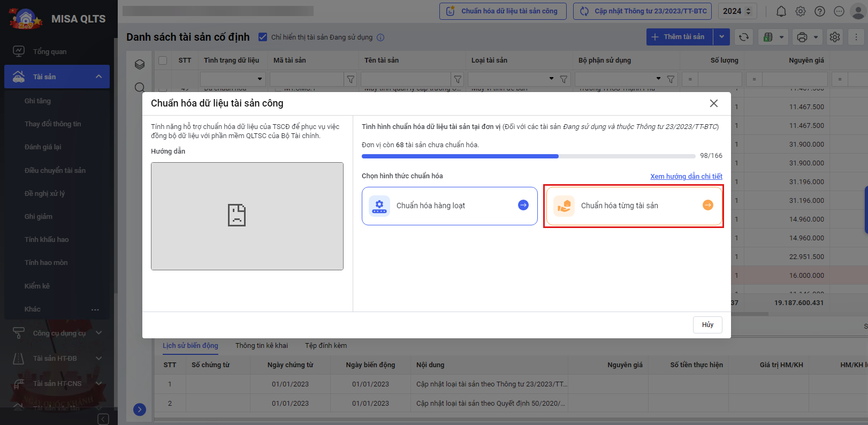Expand Công cụ dụng cụ sidebar section

(x=98, y=333)
